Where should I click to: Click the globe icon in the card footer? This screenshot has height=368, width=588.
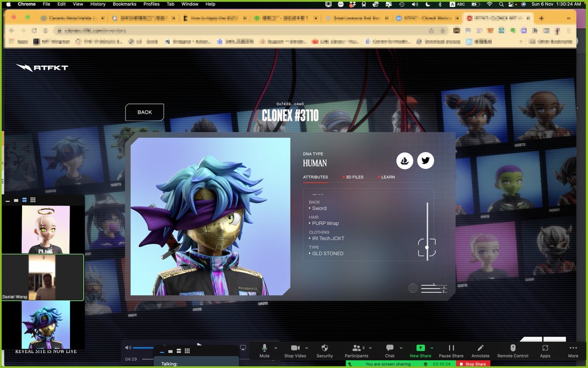coord(413,288)
